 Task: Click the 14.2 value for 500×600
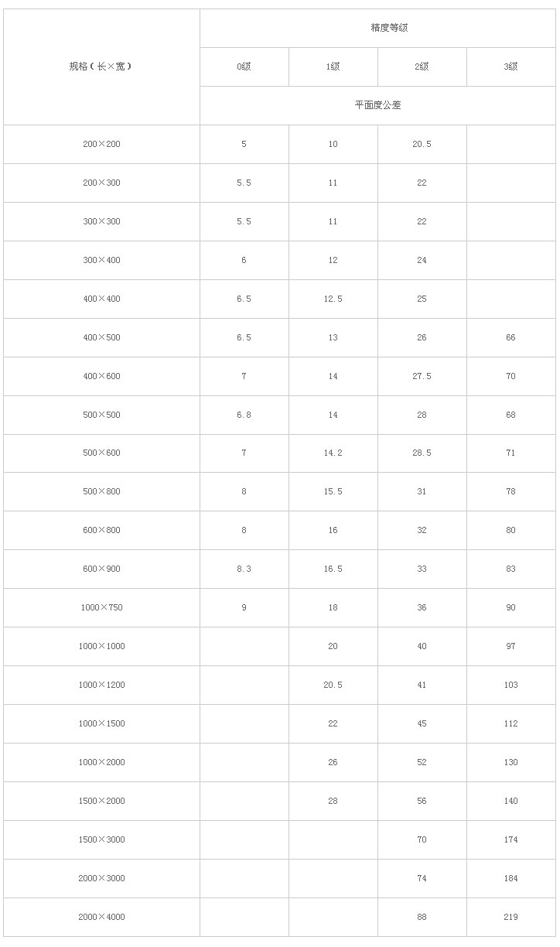[x=333, y=453]
